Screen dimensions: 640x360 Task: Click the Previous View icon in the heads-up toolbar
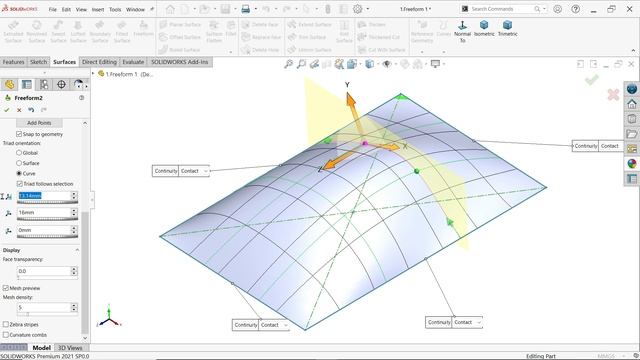314,64
